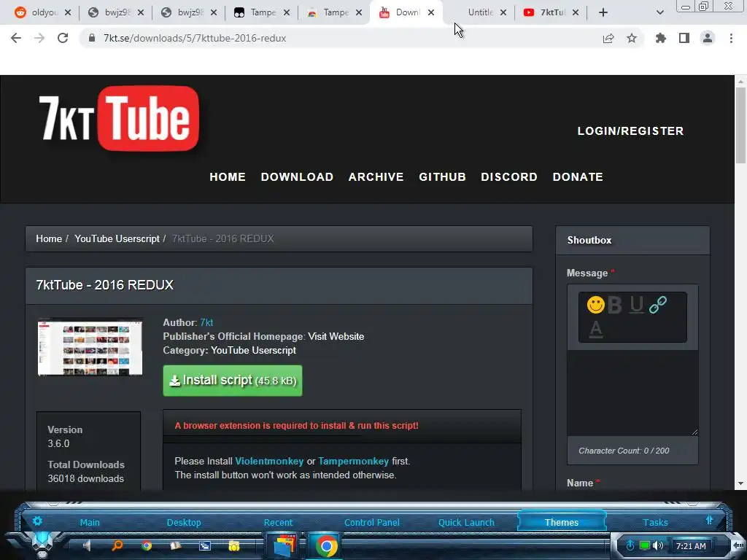The width and height of the screenshot is (747, 560).
Task: Insert link in shoutbox editor
Action: (658, 305)
